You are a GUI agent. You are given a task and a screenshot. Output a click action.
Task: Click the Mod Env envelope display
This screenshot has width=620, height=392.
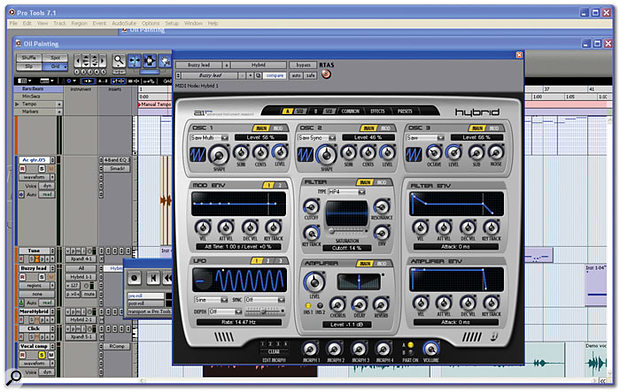(238, 204)
